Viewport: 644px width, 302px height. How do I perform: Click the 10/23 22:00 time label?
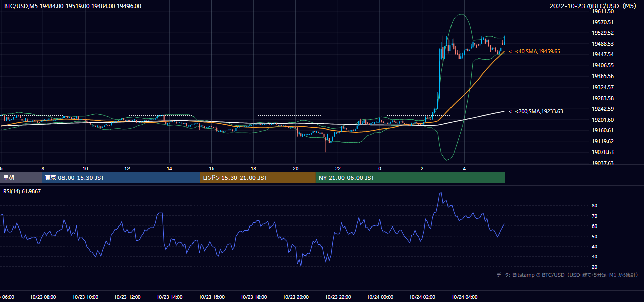[338, 297]
